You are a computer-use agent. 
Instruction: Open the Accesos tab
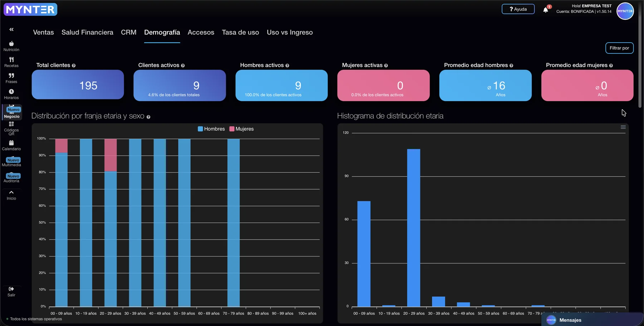click(x=201, y=32)
